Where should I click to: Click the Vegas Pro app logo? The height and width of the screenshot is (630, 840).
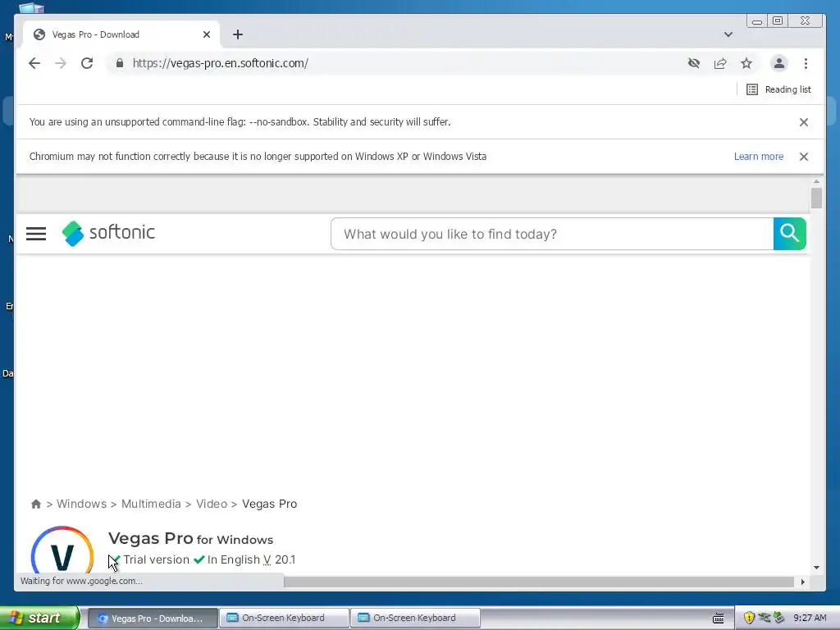62,550
